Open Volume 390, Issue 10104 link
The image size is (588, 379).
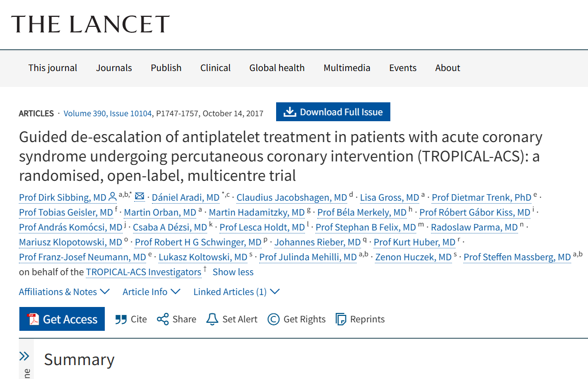coord(107,113)
